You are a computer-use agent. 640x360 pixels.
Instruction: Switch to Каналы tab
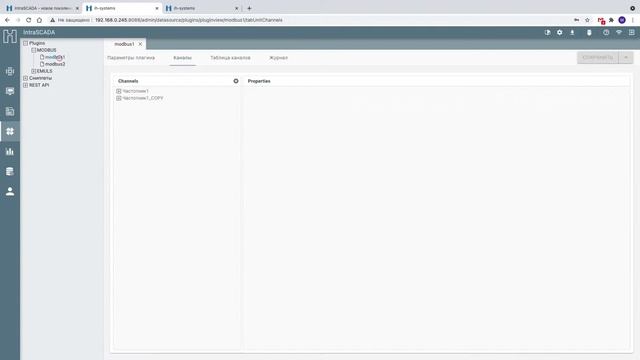pyautogui.click(x=182, y=58)
